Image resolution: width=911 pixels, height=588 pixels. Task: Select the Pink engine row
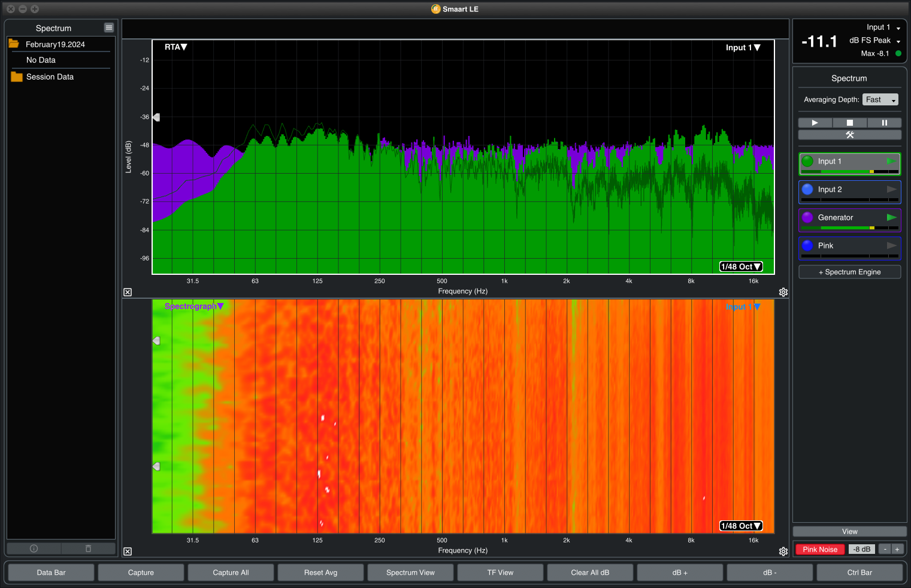pos(849,248)
